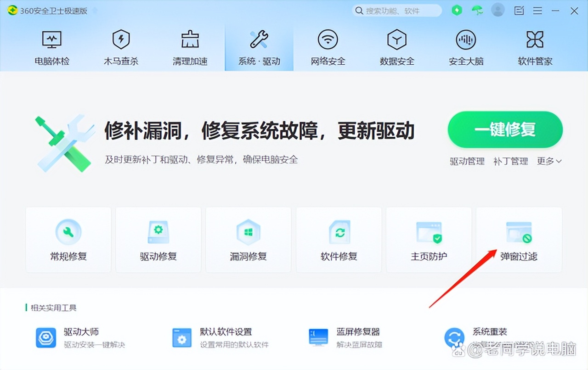The width and height of the screenshot is (588, 370).
Task: Select the 系统·驱动 tab
Action: tap(259, 48)
